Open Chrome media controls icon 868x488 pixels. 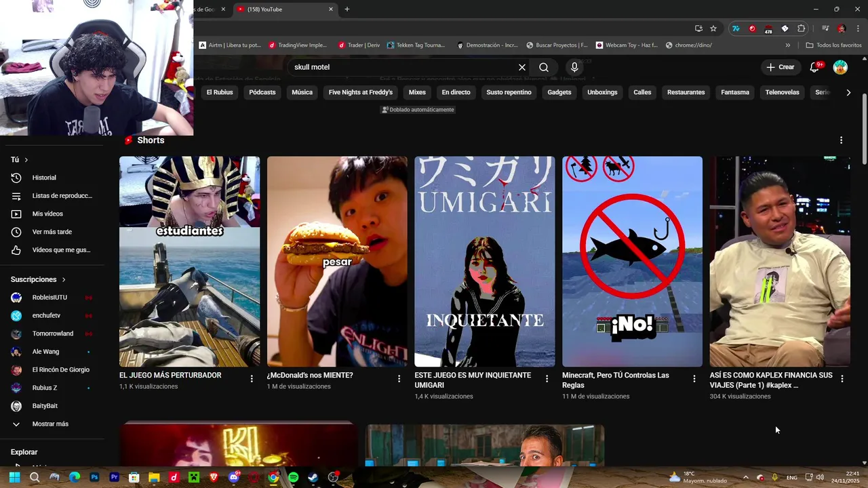(x=825, y=28)
